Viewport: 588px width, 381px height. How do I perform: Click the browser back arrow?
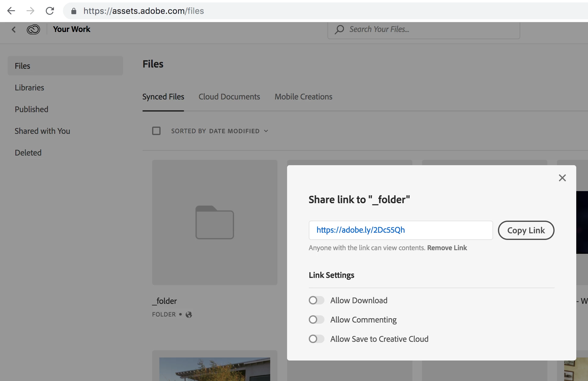click(x=11, y=11)
